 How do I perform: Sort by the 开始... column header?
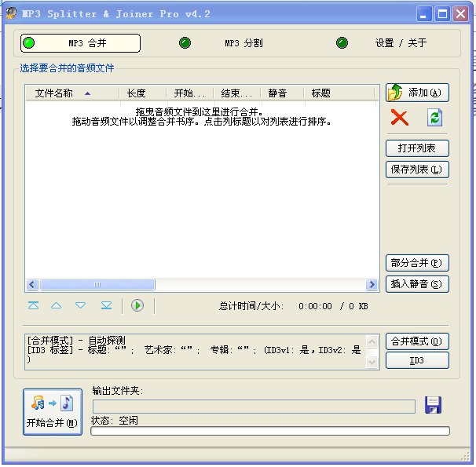[x=190, y=93]
